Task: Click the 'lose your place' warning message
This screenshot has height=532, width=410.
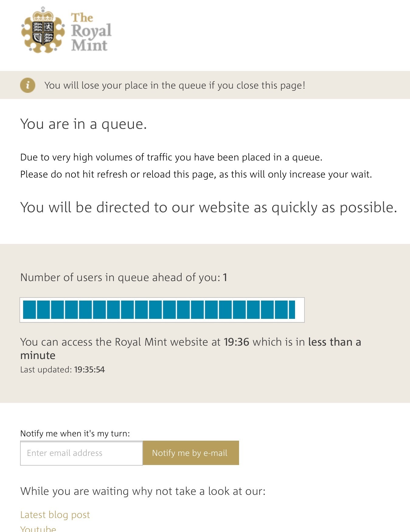Action: click(x=175, y=85)
